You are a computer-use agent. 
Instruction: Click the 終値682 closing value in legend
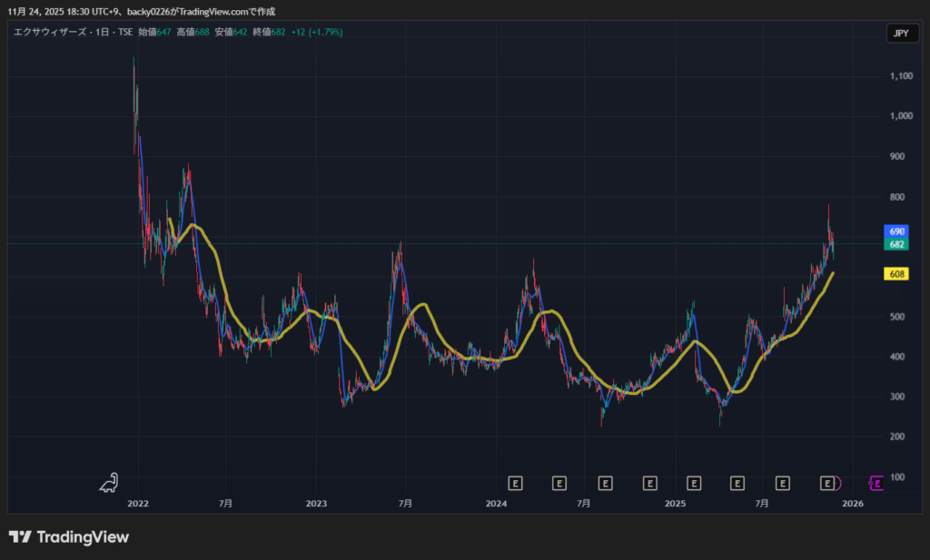[x=269, y=32]
